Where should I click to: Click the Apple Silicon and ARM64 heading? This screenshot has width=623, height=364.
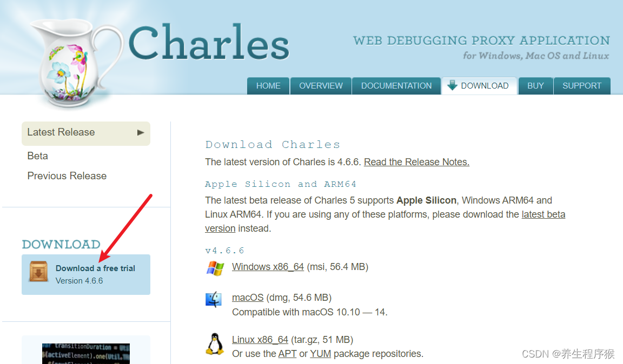[281, 184]
